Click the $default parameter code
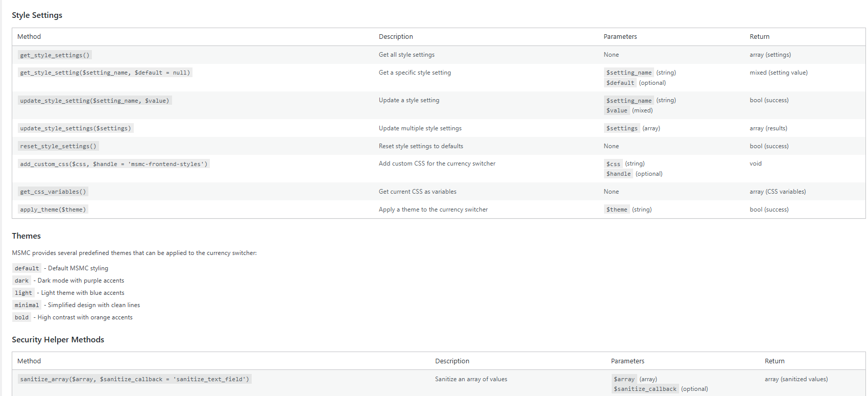Viewport: 868px width, 396px height. click(x=620, y=83)
